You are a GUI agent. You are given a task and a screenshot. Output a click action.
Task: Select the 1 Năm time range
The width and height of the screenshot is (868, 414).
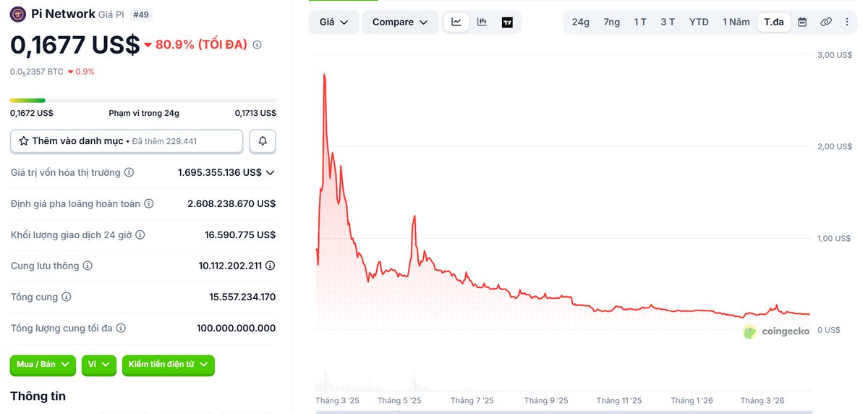(x=736, y=22)
